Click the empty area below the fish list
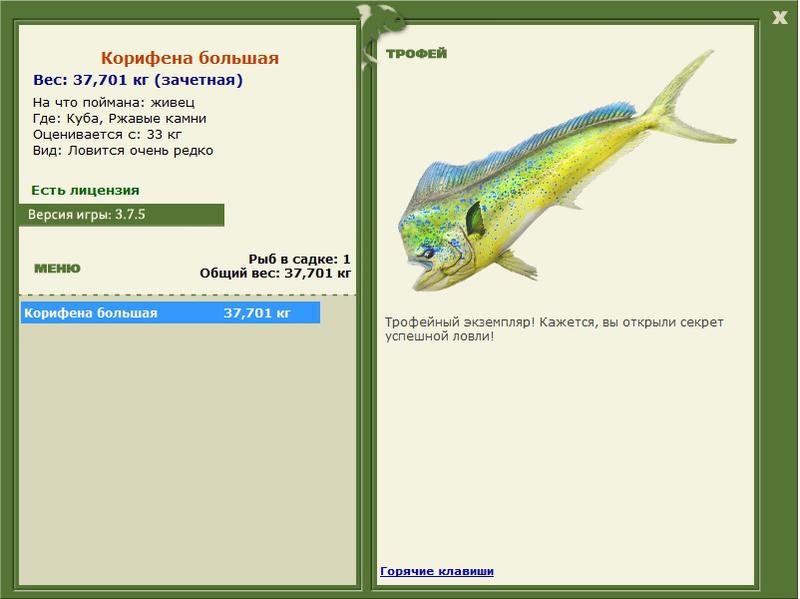Screen dimensions: 800x599 point(188,450)
